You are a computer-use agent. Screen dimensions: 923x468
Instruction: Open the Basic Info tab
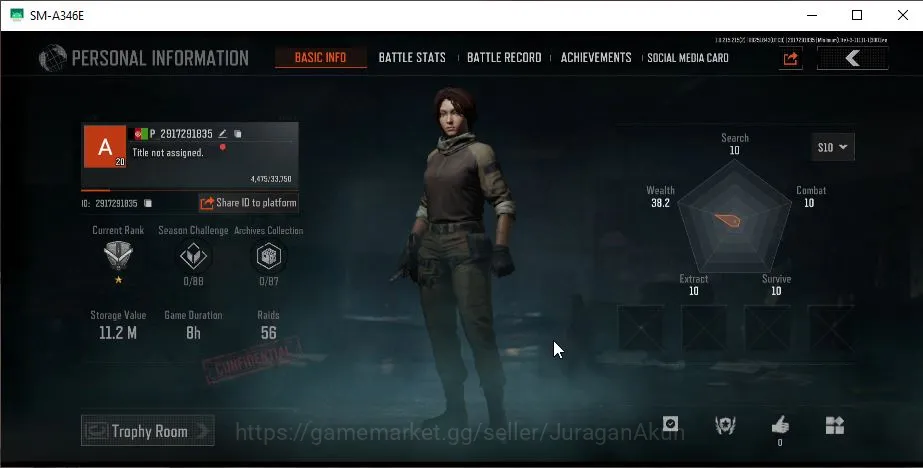(x=320, y=58)
